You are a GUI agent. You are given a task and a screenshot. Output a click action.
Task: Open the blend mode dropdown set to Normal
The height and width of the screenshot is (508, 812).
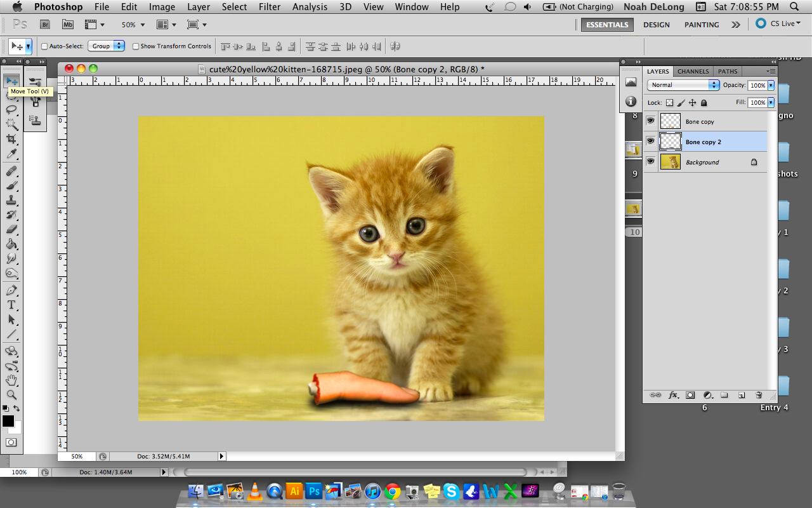(x=683, y=85)
